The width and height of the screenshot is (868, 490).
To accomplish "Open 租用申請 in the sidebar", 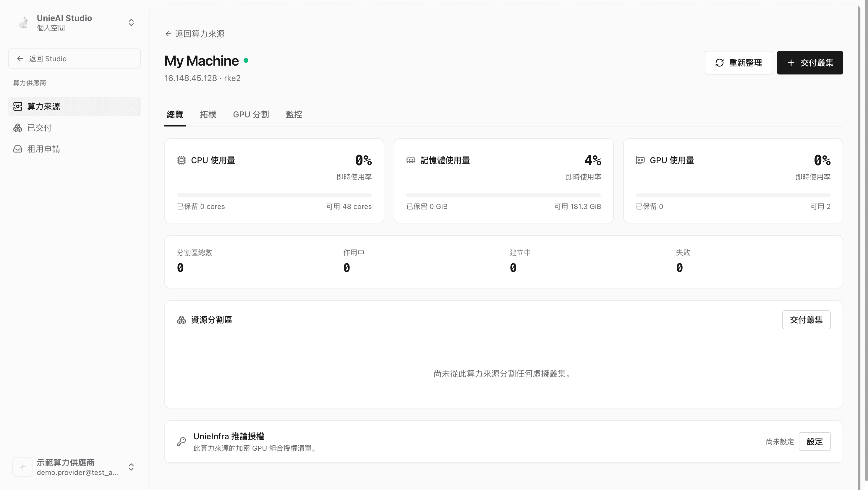I will [x=75, y=149].
